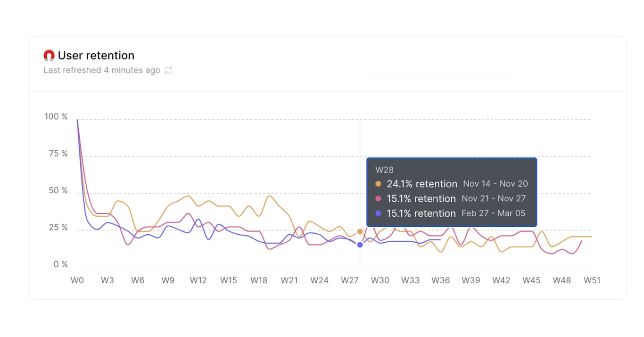Click the W12 week axis label
Viewport: 644px width, 337px height.
tap(198, 280)
